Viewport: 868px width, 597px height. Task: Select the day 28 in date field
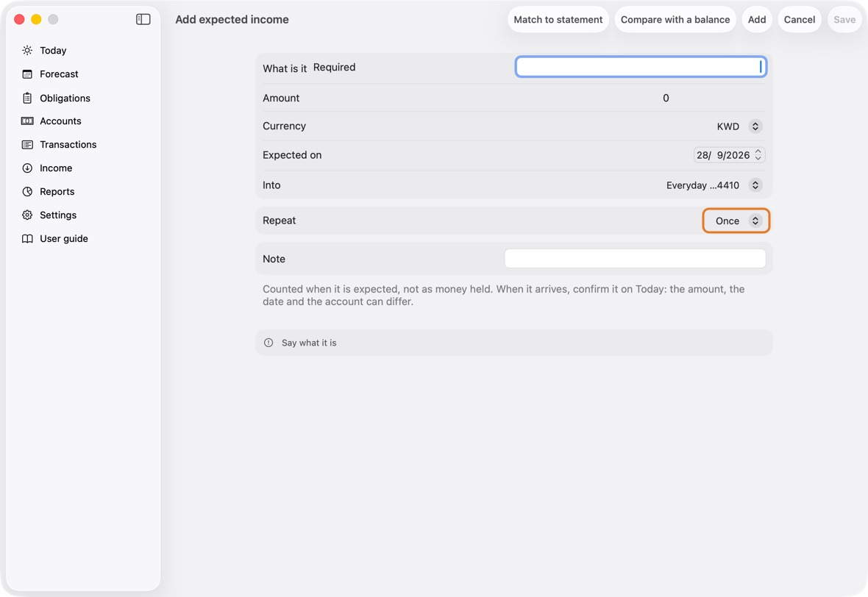[703, 155]
